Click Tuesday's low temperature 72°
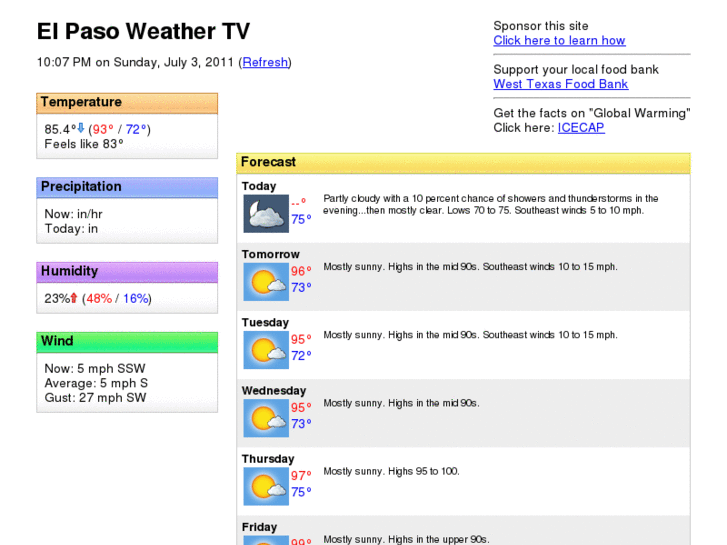 tap(301, 355)
